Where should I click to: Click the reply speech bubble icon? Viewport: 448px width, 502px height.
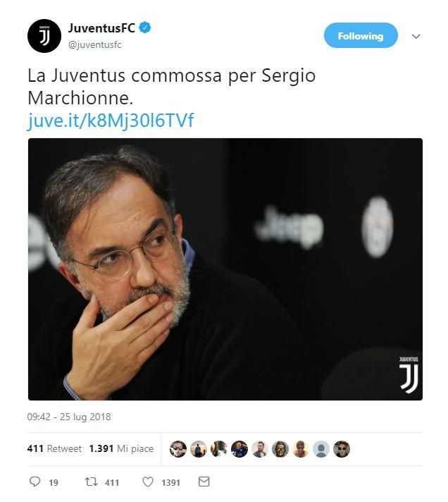(x=35, y=482)
